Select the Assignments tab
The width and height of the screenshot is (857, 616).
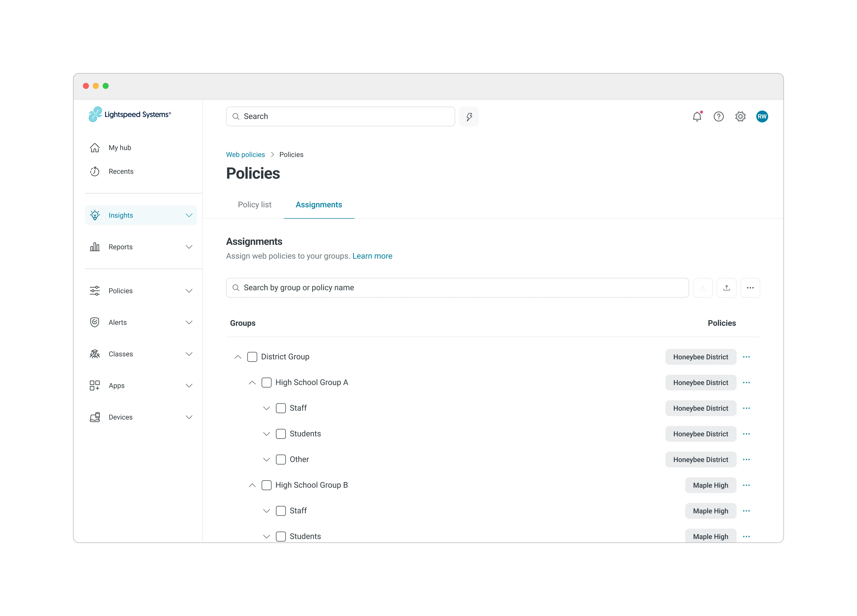click(x=319, y=204)
